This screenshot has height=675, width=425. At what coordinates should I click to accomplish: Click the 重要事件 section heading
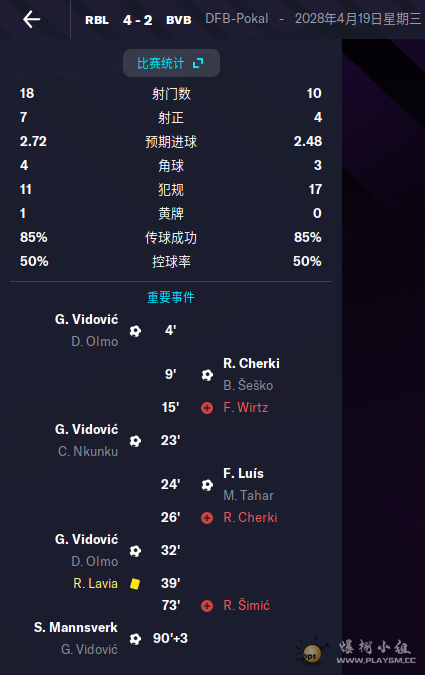(171, 297)
